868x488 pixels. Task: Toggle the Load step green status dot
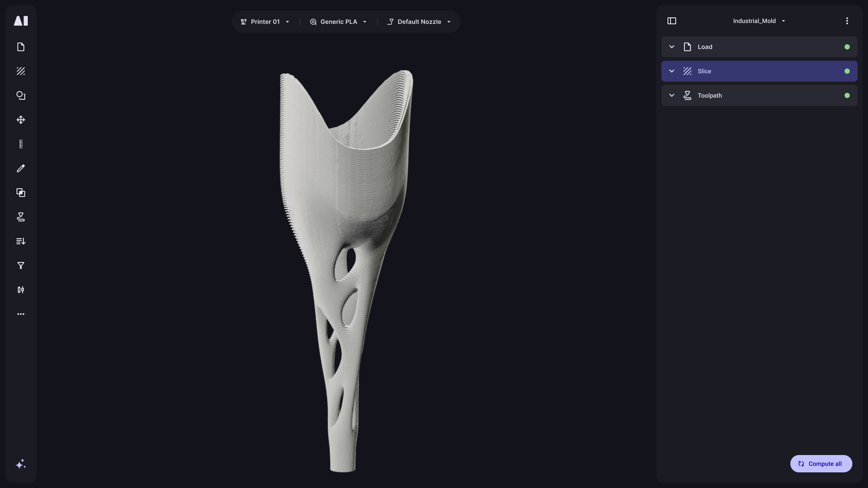click(x=847, y=47)
